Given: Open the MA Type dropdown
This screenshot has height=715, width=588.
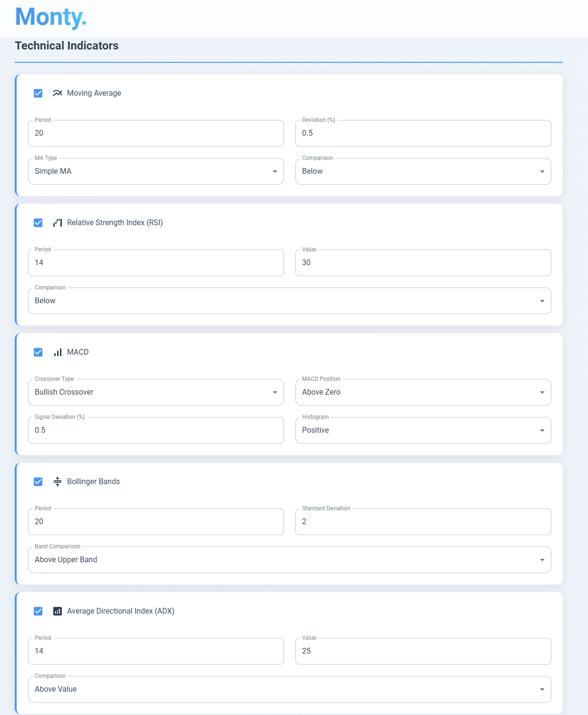Looking at the screenshot, I should click(156, 171).
